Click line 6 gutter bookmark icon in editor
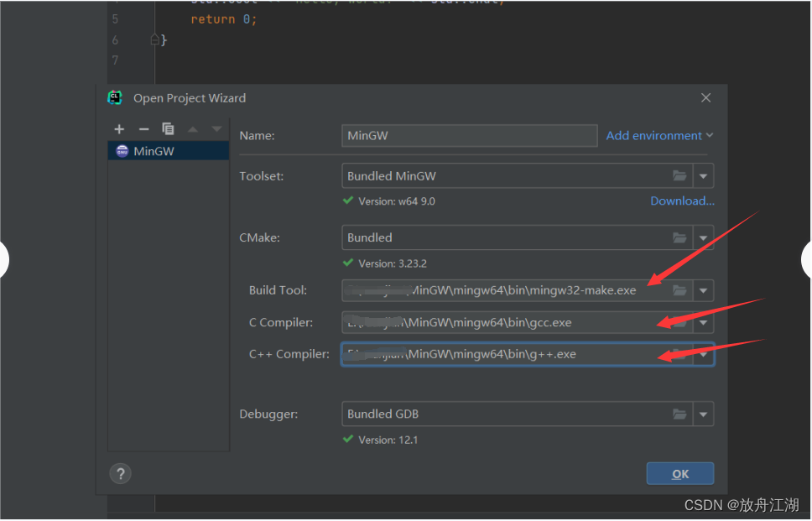Screen dimensions: 812x521 pyautogui.click(x=155, y=39)
